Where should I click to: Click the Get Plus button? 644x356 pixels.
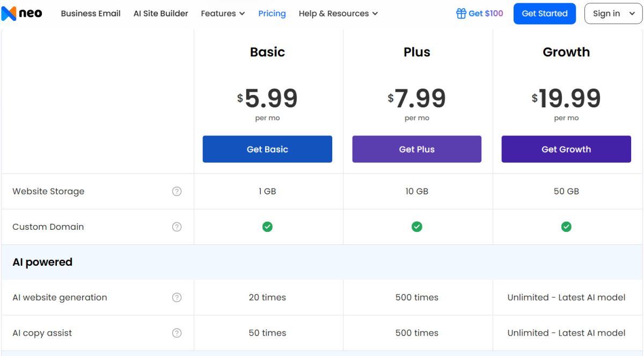417,149
